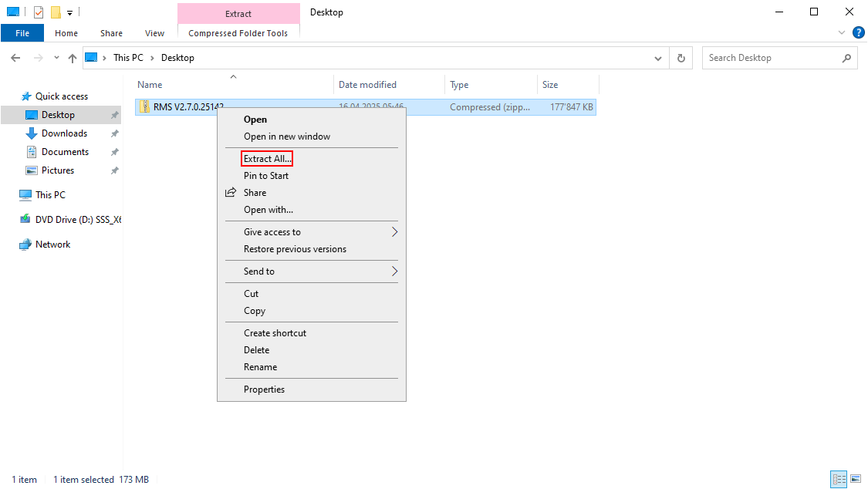868x489 pixels.
Task: Open the Recent locations dropdown arrow
Action: [56, 58]
